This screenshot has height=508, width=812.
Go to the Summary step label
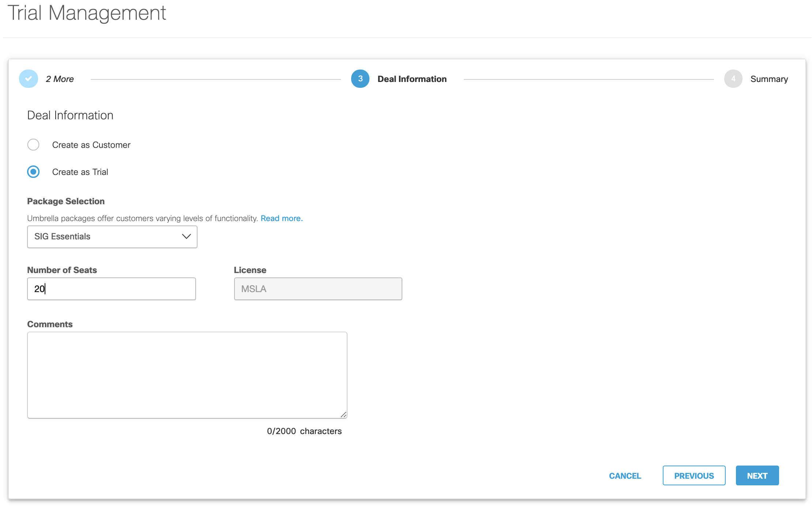click(x=769, y=79)
